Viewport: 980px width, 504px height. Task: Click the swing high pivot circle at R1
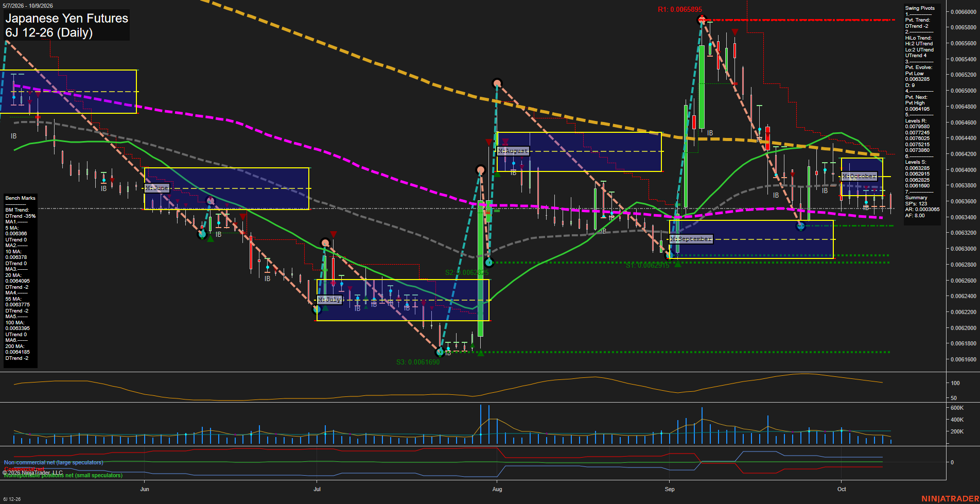(702, 20)
